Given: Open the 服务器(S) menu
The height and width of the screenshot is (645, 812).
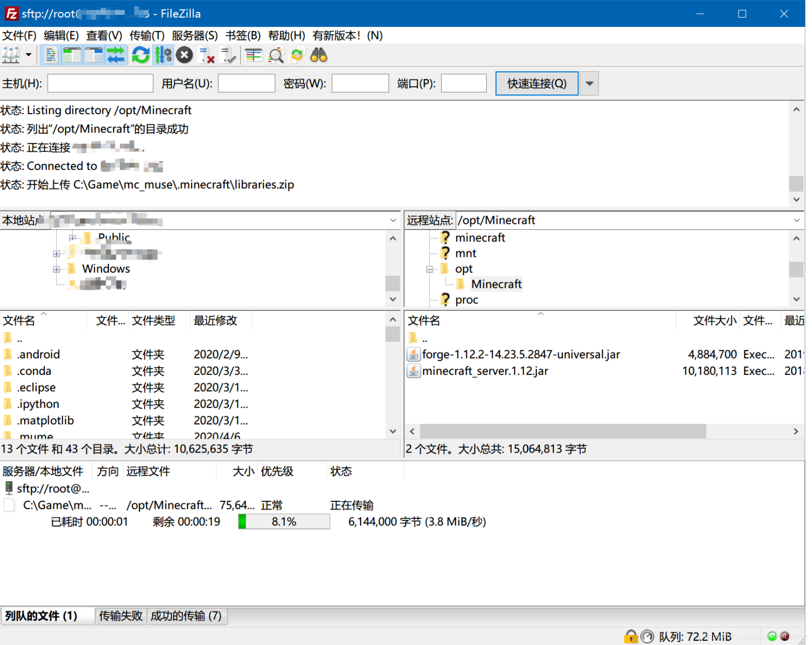Looking at the screenshot, I should click(195, 35).
